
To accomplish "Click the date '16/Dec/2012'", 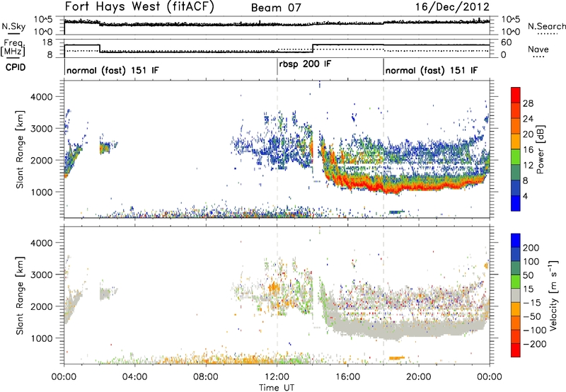I will click(x=452, y=7).
